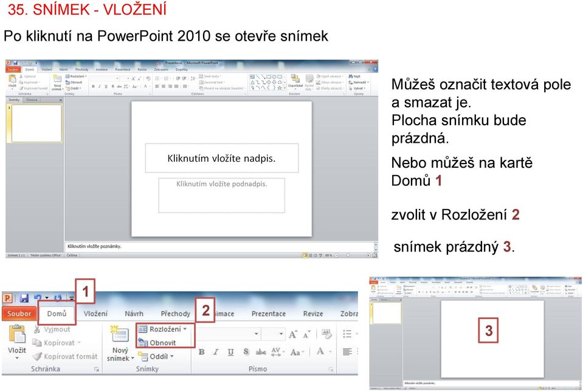Open the Undo history arrow in enlarged ribbon
The image size is (583, 392).
(46, 298)
